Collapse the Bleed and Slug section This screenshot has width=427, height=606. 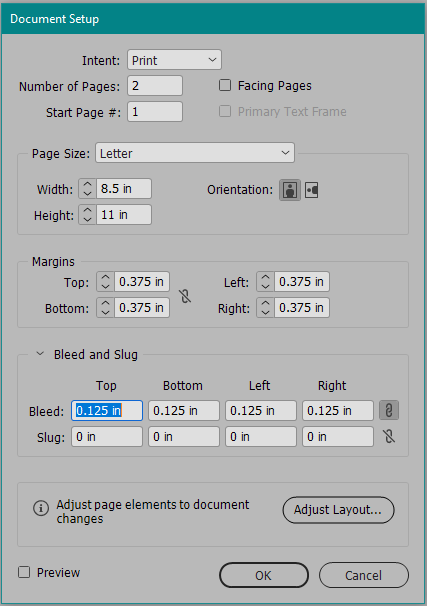40,354
